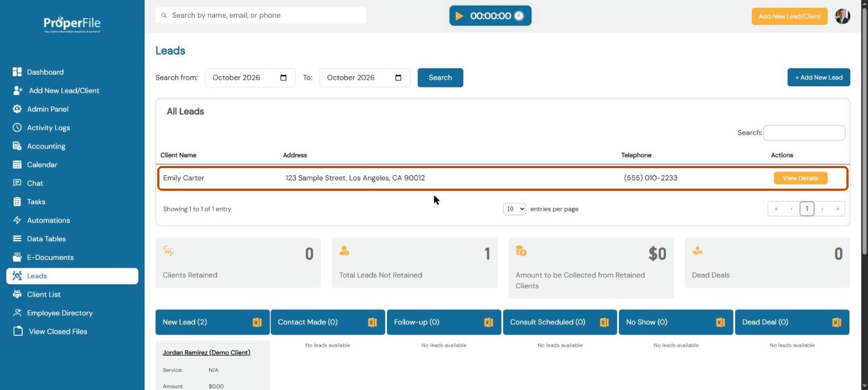Click the Emily Carter name cell
This screenshot has width=868, height=390.
click(184, 178)
